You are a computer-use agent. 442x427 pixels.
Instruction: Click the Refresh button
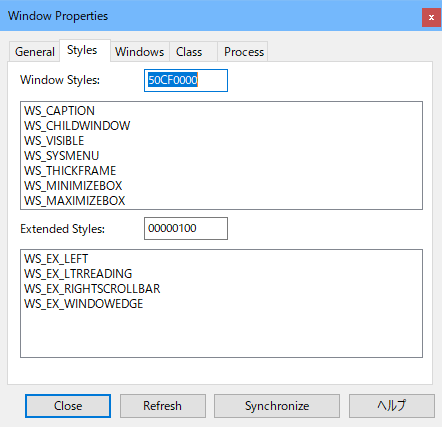(x=163, y=406)
